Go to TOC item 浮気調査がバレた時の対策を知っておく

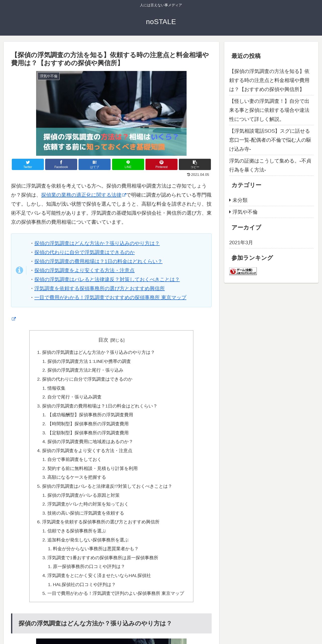pyautogui.click(x=88, y=504)
